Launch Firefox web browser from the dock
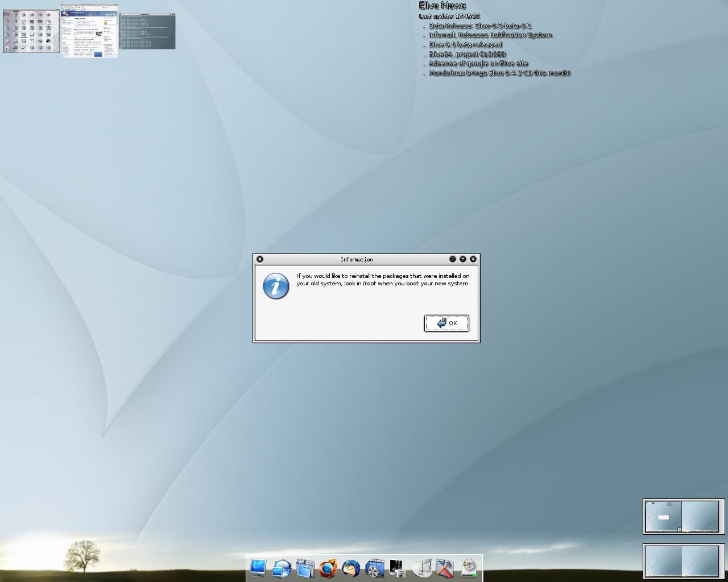This screenshot has height=582, width=728. (x=328, y=568)
